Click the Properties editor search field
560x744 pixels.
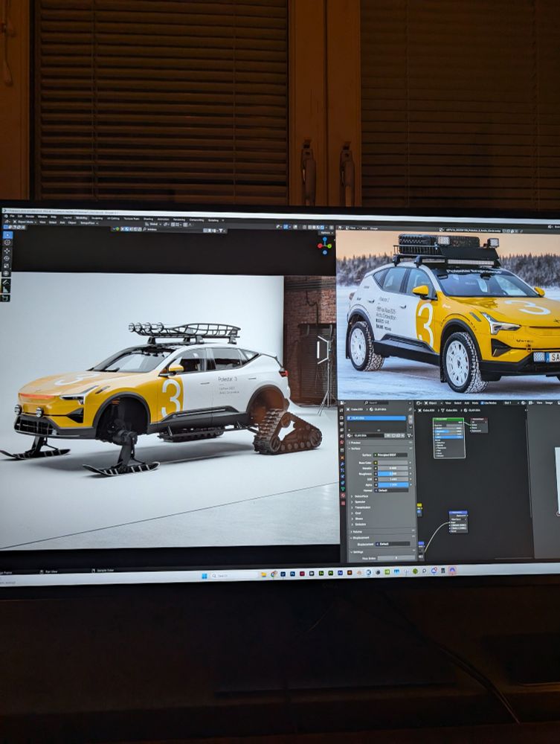coord(376,403)
